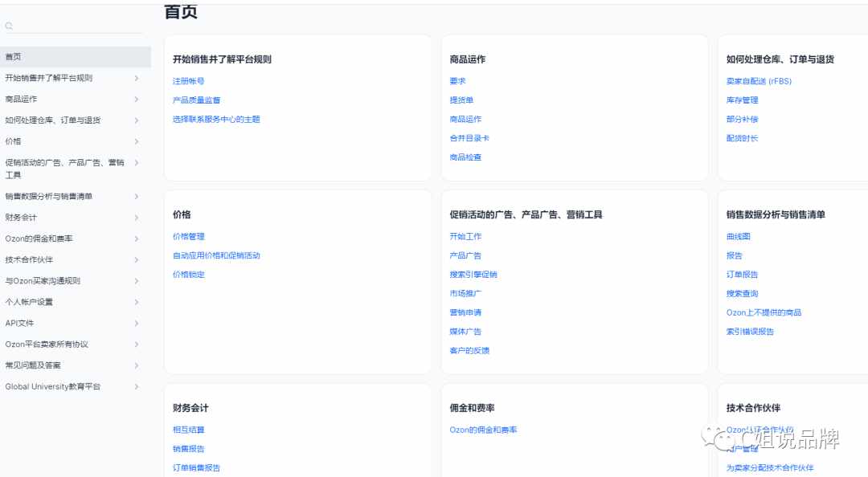Expand chevron beside Global University教育平台
Viewport: 868px width, 477px height.
tap(136, 386)
